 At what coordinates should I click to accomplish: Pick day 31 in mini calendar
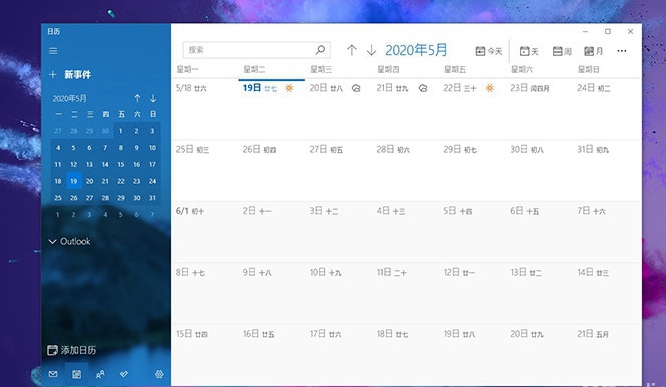pos(152,198)
